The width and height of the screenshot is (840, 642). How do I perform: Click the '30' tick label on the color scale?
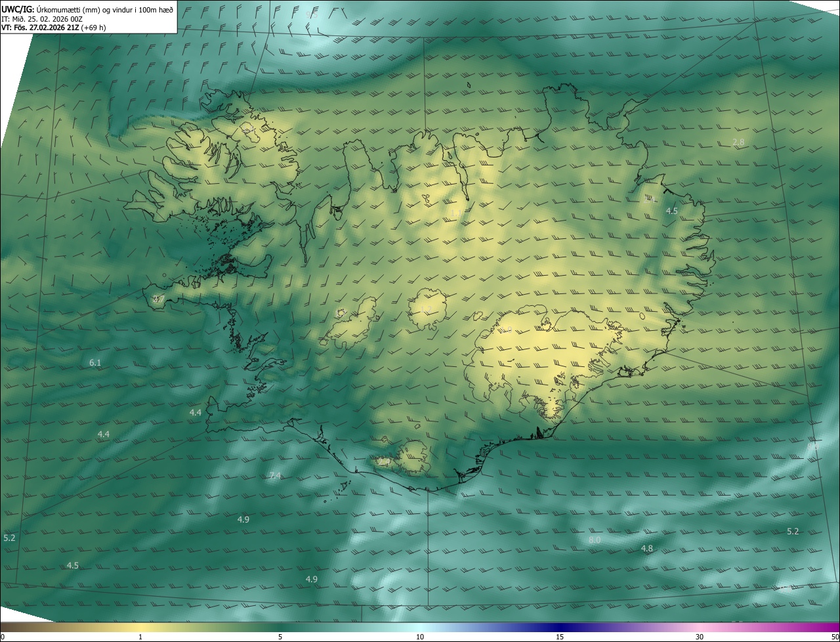pos(700,637)
